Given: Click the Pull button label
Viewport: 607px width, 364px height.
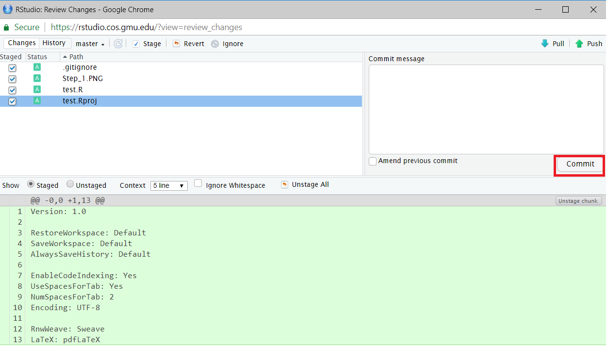Looking at the screenshot, I should tap(558, 44).
